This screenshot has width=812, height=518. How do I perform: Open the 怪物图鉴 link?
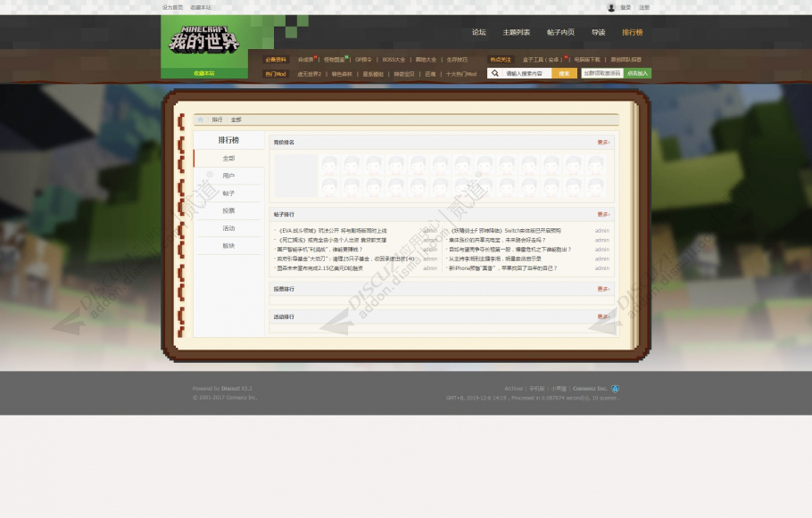pos(334,60)
